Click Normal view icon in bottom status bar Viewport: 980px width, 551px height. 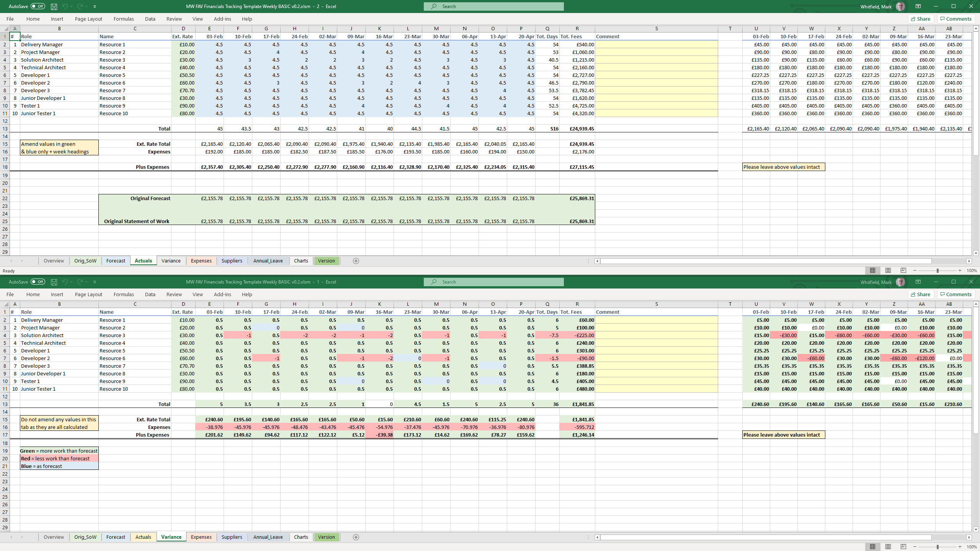coord(872,547)
